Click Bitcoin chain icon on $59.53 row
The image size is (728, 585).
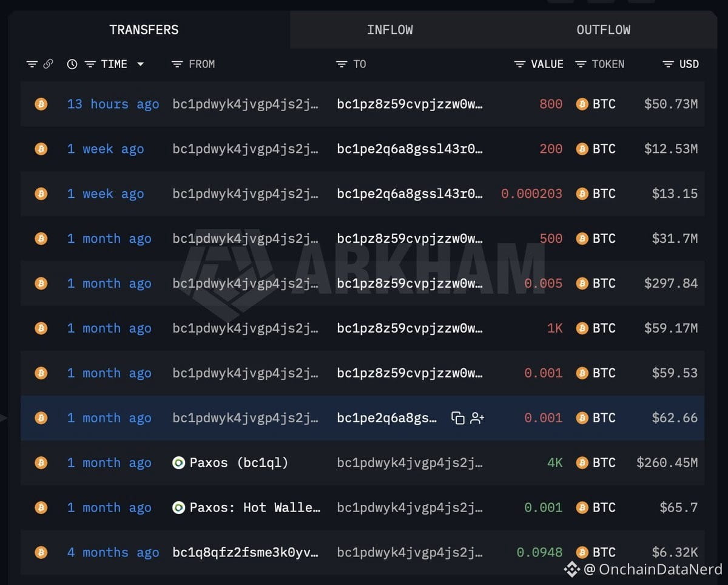[41, 373]
